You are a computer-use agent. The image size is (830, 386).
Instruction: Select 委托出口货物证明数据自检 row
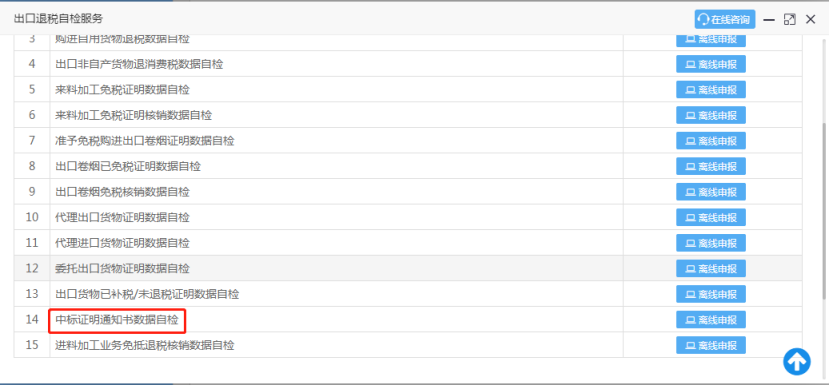(408, 268)
